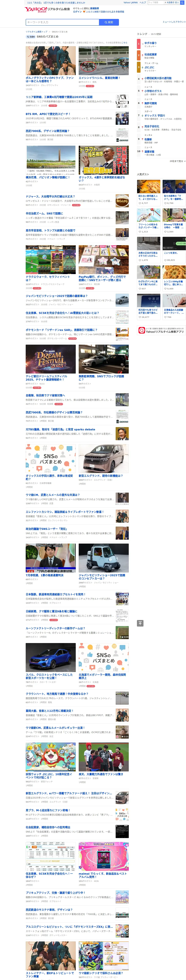Play the ウマ娘新CM video thumbnail (0:35)

(122, 732)
